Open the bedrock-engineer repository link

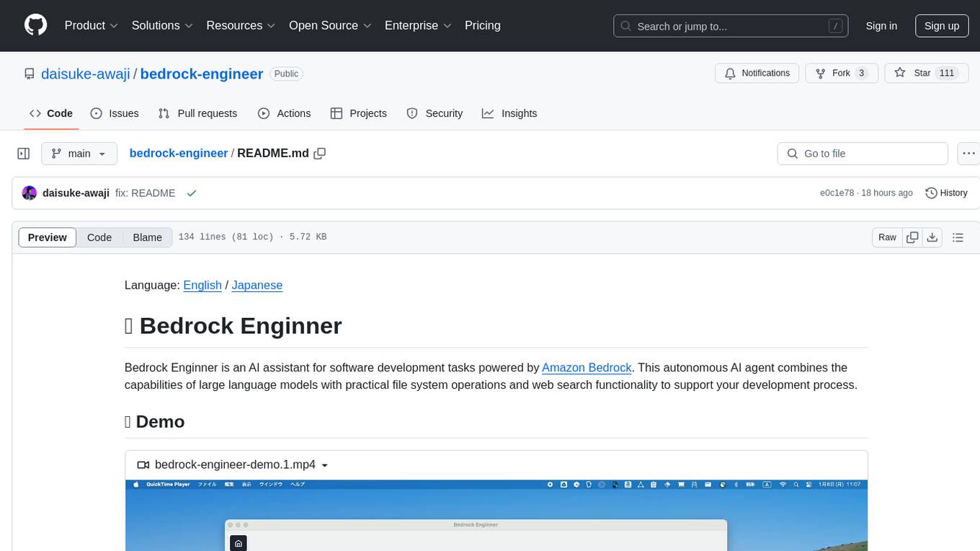202,74
